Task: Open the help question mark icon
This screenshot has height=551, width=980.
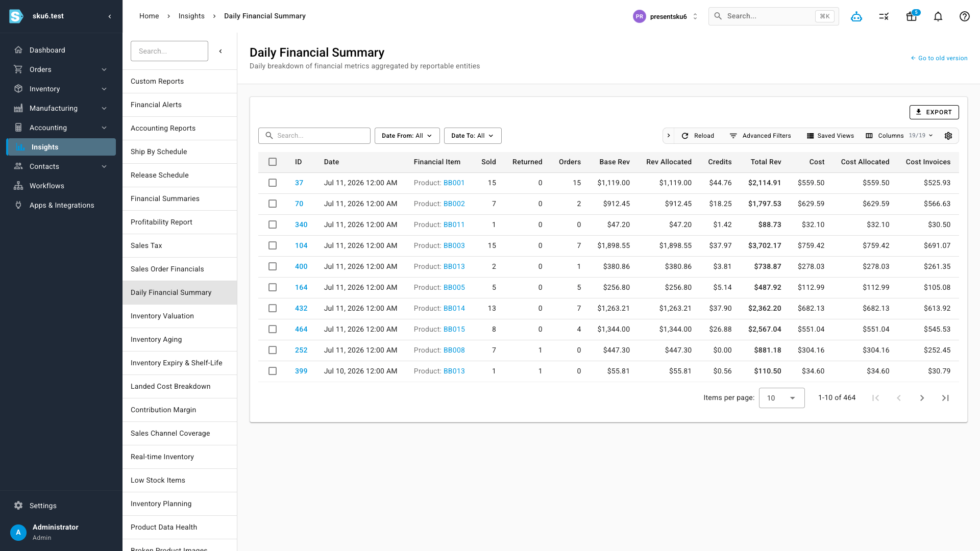Action: [x=964, y=16]
